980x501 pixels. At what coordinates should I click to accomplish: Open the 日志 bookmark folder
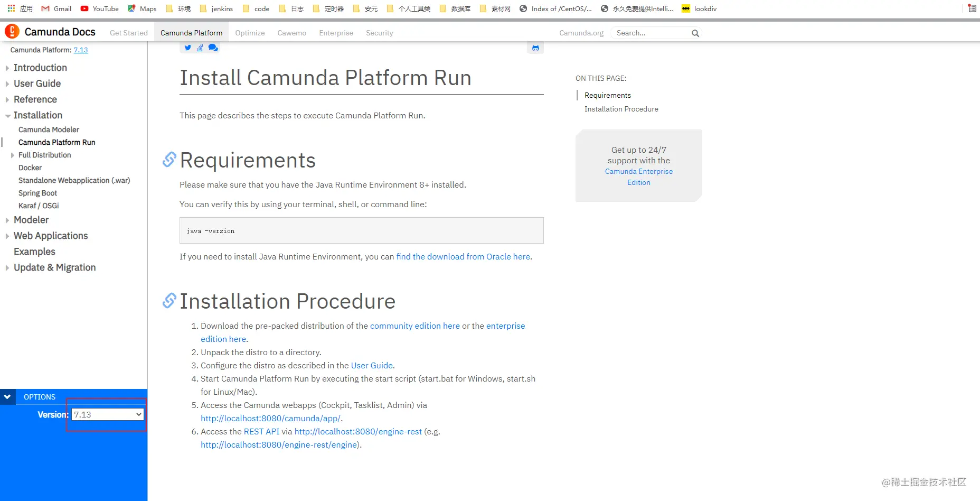coord(291,8)
